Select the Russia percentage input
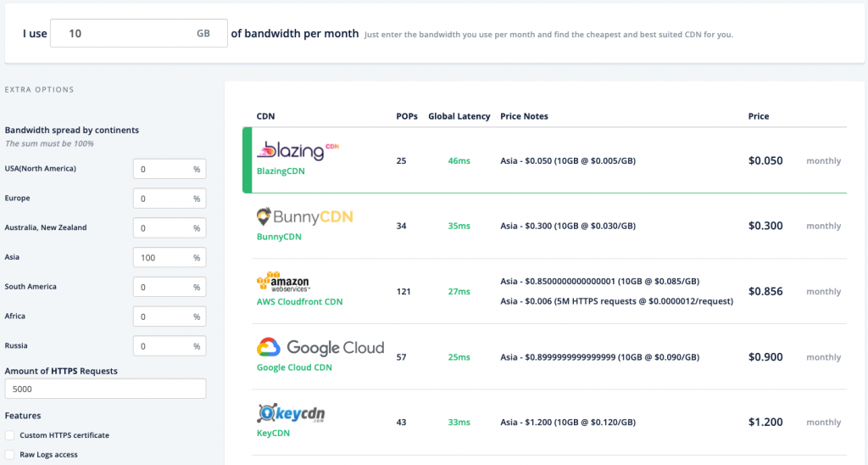868x465 pixels. tap(170, 346)
